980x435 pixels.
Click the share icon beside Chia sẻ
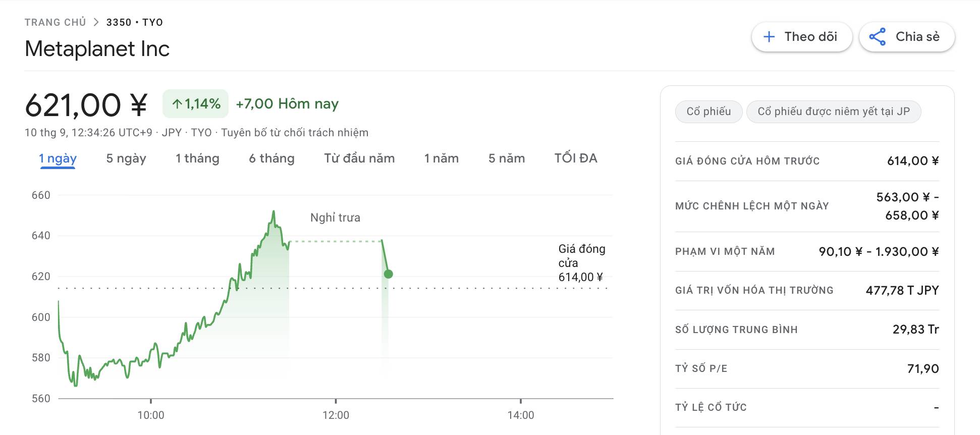point(878,37)
